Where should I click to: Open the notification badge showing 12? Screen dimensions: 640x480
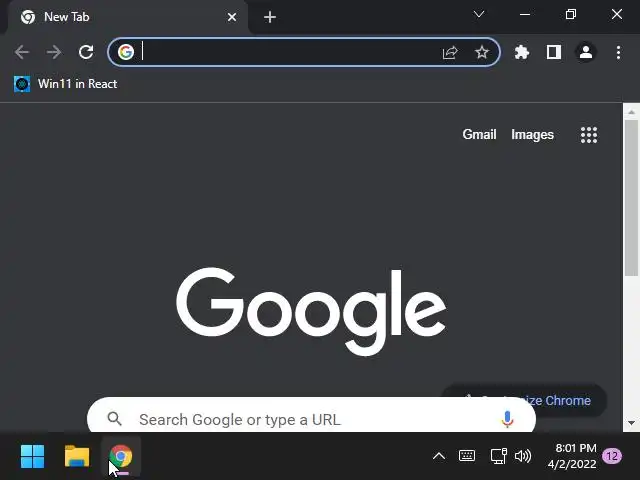(x=612, y=456)
